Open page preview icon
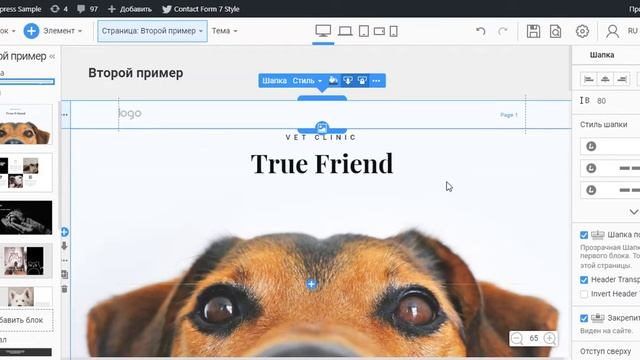Image resolution: width=640 pixels, height=360 pixels. click(555, 31)
